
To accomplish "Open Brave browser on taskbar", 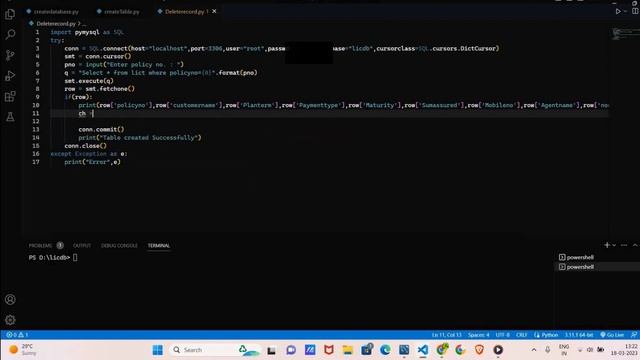I will tap(479, 350).
